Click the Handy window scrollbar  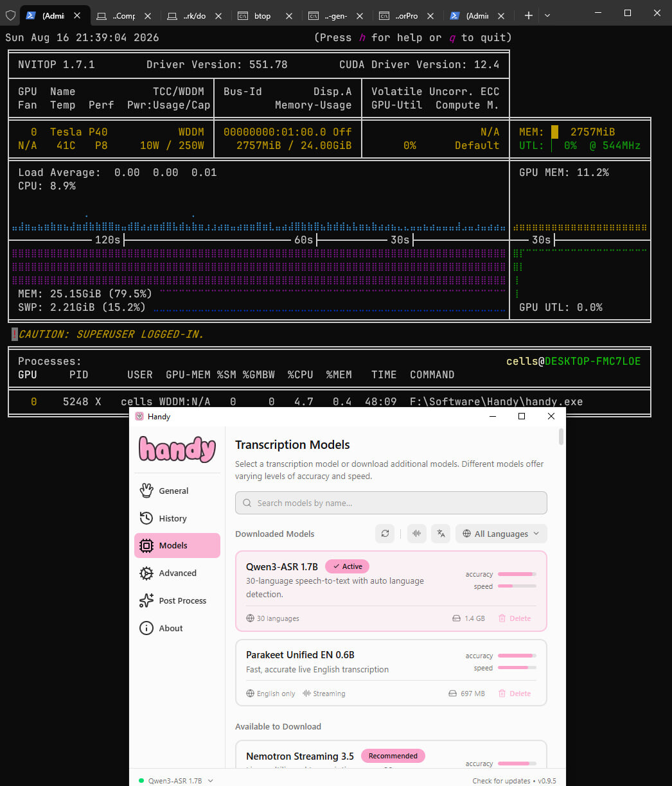[561, 437]
